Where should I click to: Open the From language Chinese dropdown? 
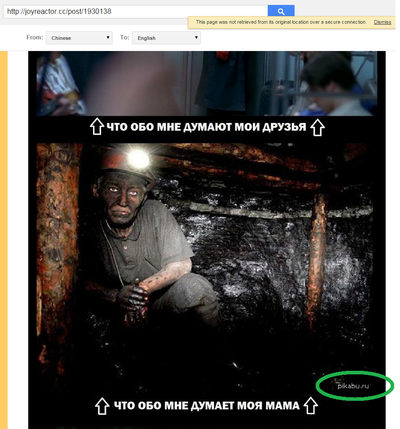point(79,38)
